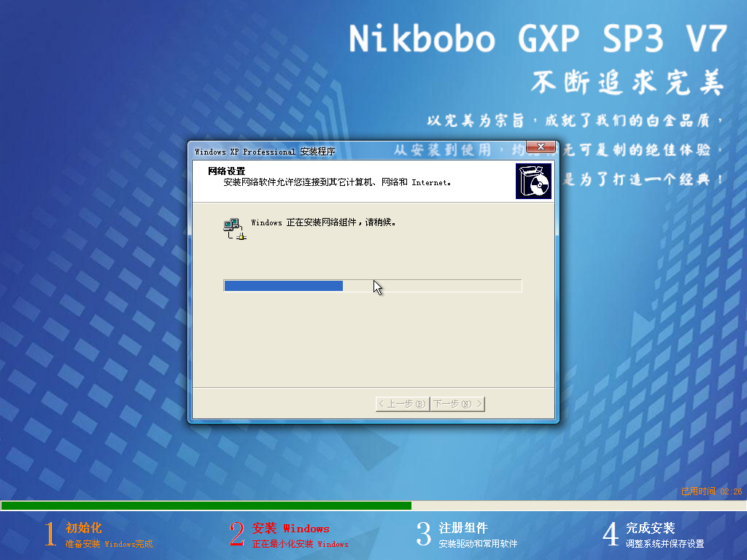Click step 2 安装 Windows label
The height and width of the screenshot is (560, 747).
pyautogui.click(x=290, y=528)
